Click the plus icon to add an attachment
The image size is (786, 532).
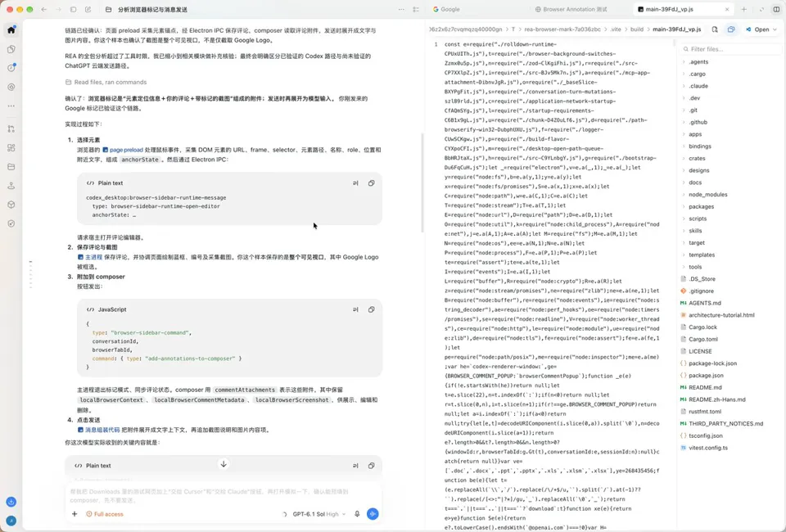[75, 514]
